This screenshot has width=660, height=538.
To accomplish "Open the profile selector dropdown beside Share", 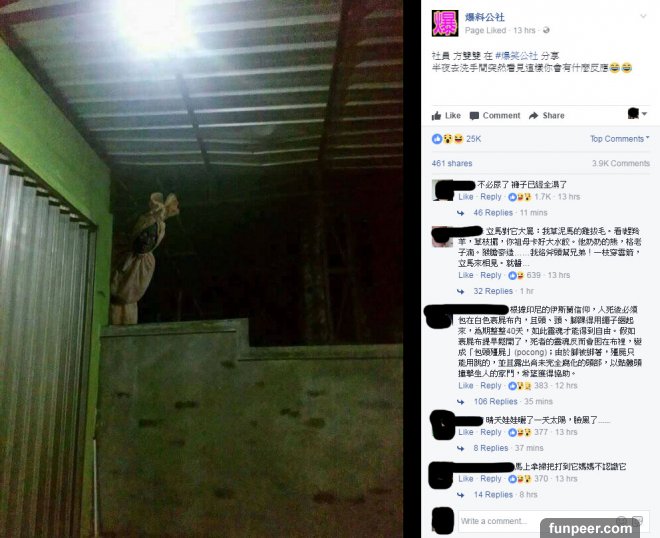I will 637,114.
